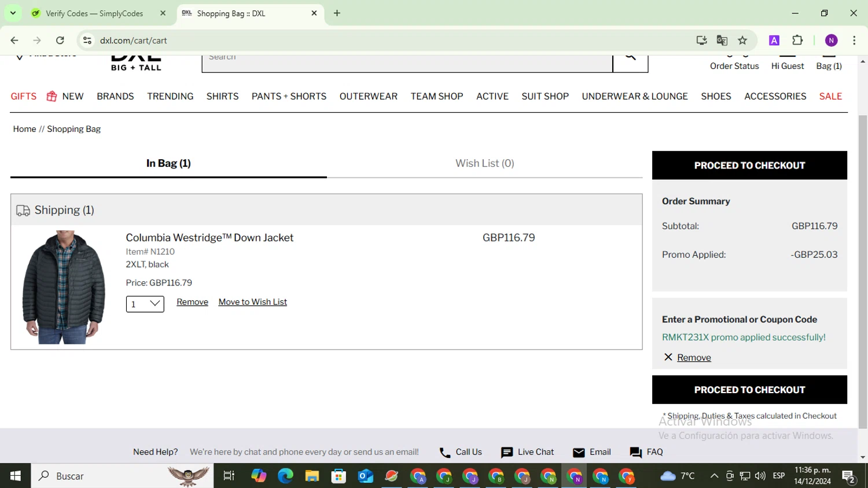Click the taskbar Buscar search box
The width and height of the screenshot is (868, 488).
point(122,476)
